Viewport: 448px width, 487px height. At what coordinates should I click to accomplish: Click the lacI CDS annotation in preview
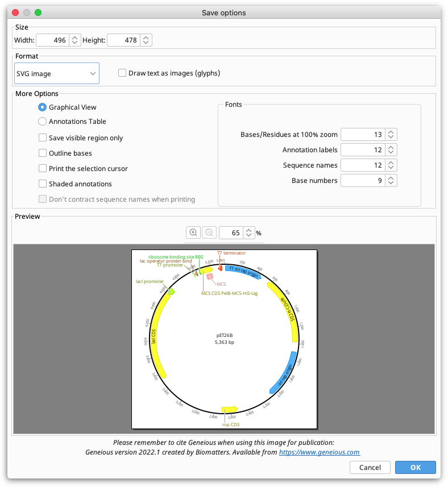click(x=159, y=336)
